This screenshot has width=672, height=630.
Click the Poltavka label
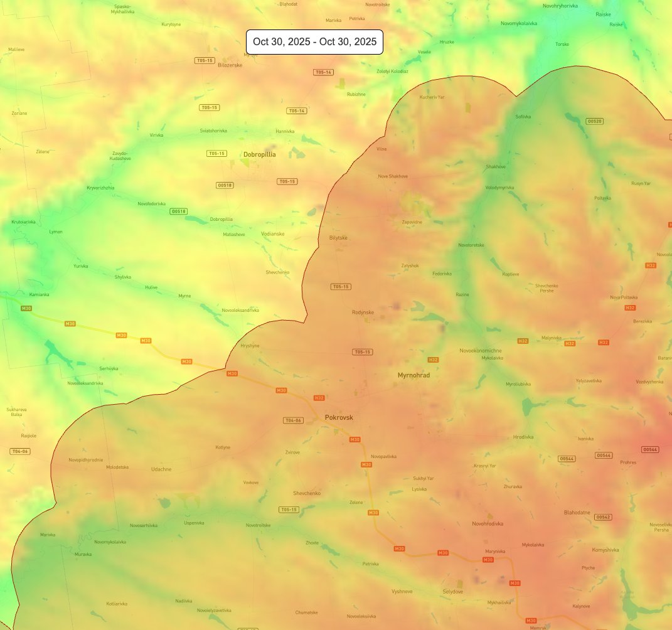(x=602, y=198)
